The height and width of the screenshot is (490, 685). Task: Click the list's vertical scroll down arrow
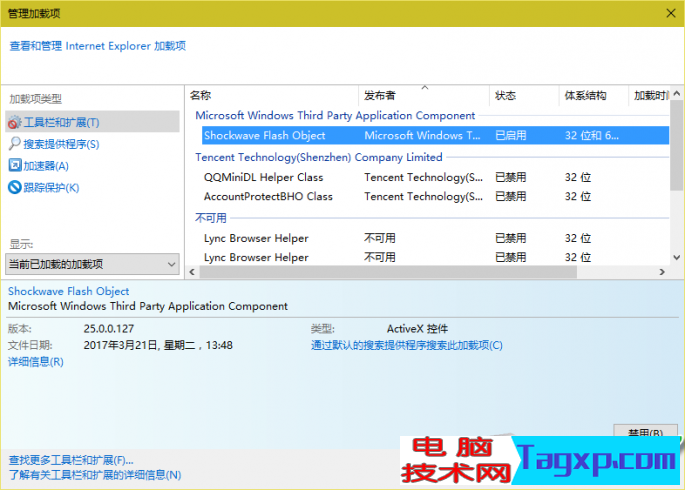pos(676,258)
